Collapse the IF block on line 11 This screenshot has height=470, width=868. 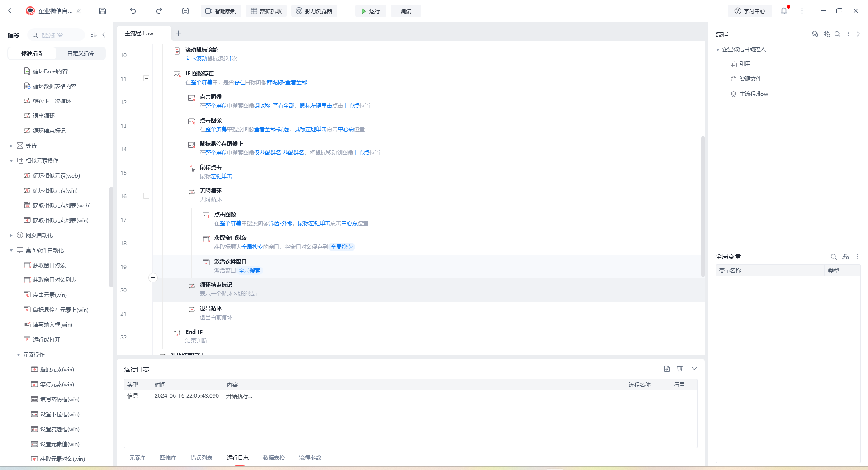(x=146, y=79)
